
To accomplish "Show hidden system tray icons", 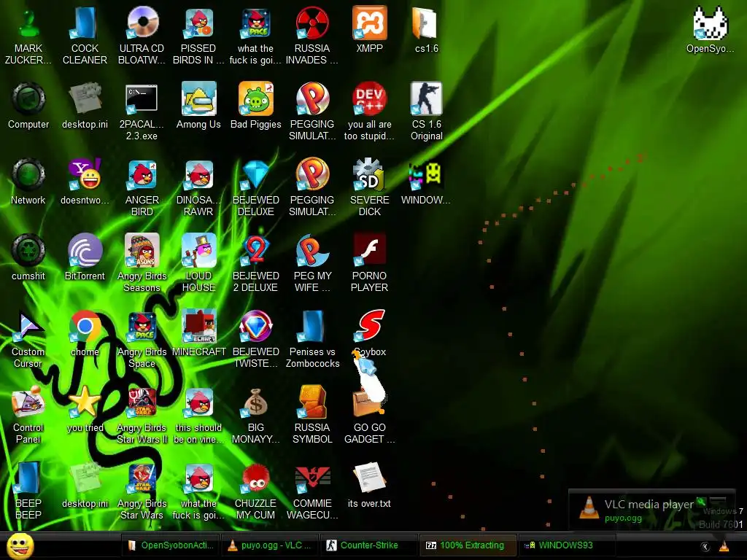I will pos(705,547).
